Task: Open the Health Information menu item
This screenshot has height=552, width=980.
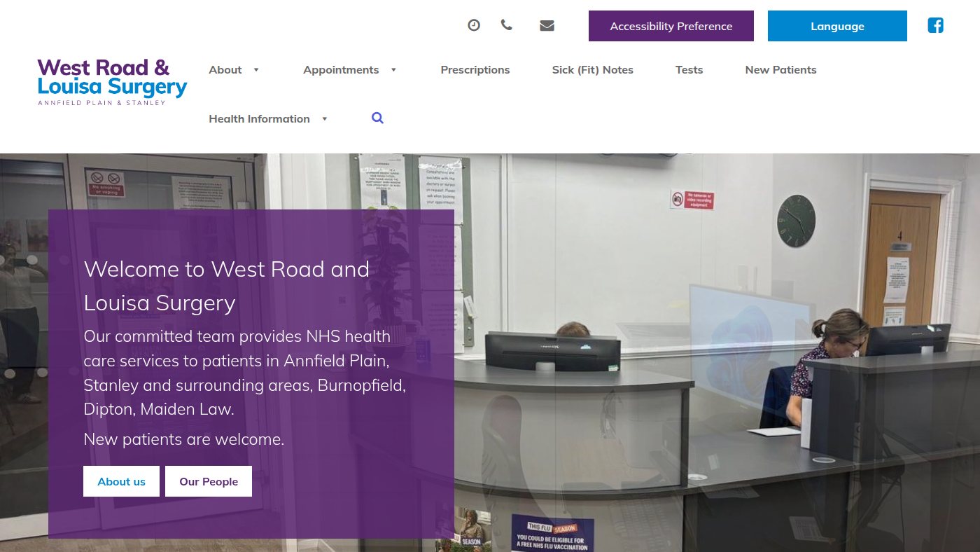Action: pyautogui.click(x=259, y=119)
